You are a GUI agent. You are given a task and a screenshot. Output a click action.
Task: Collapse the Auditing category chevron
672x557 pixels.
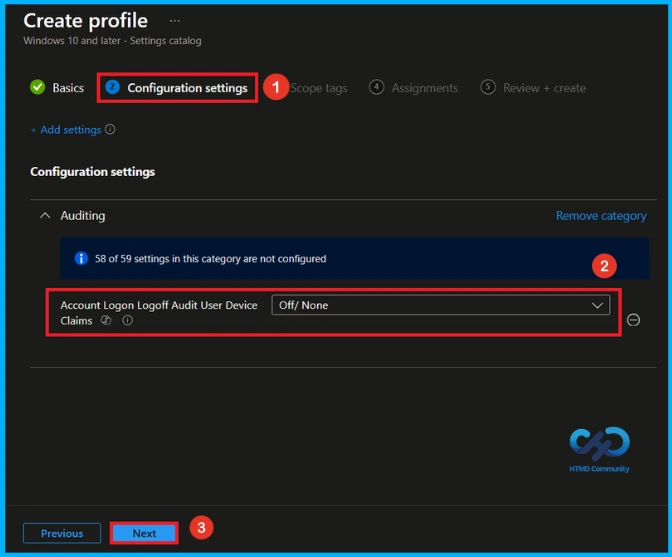pyautogui.click(x=45, y=216)
